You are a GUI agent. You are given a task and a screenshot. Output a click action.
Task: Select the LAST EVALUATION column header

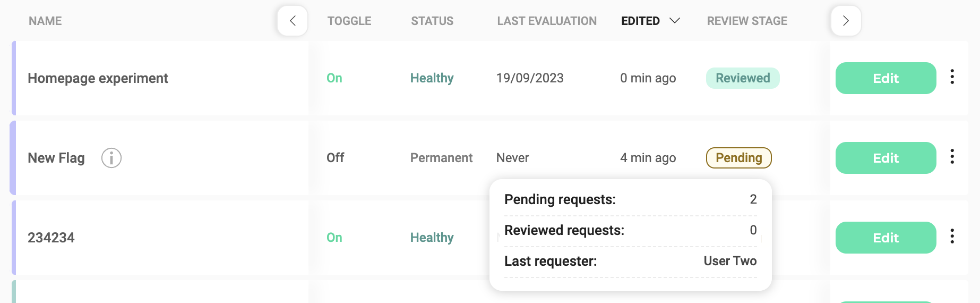(x=546, y=21)
